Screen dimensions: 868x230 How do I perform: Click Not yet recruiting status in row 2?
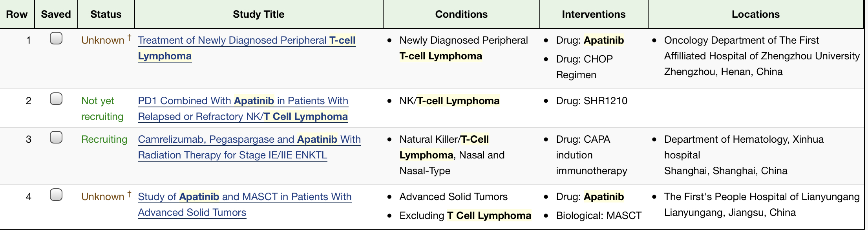[x=102, y=109]
